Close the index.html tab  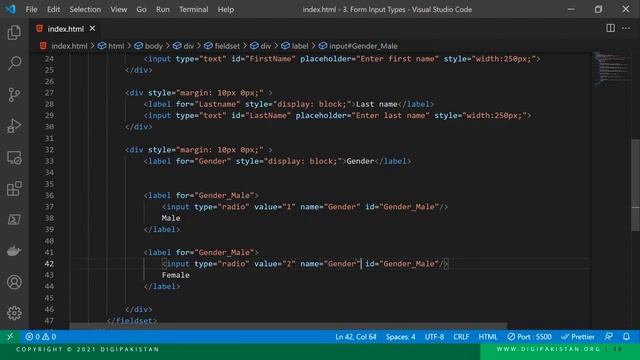(93, 29)
